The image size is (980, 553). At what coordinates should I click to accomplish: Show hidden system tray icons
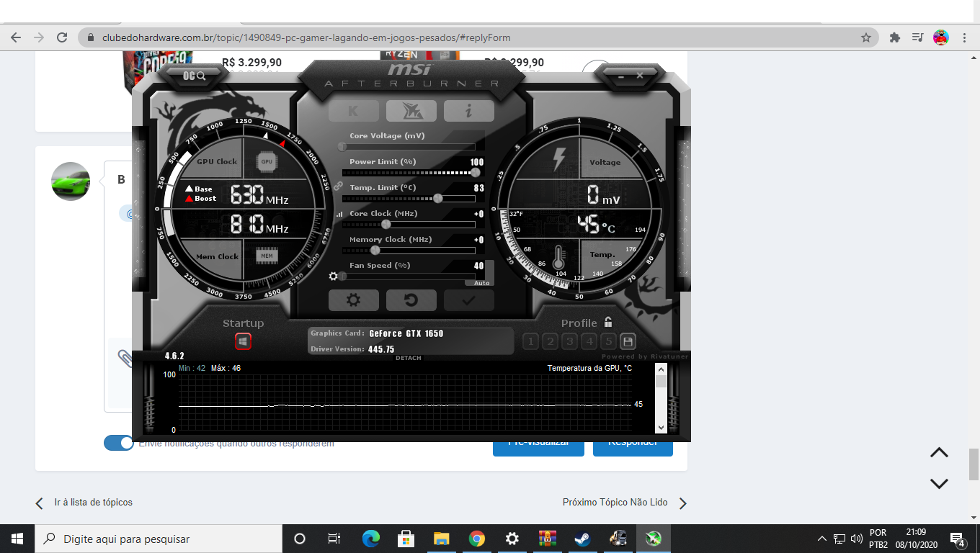tap(821, 539)
